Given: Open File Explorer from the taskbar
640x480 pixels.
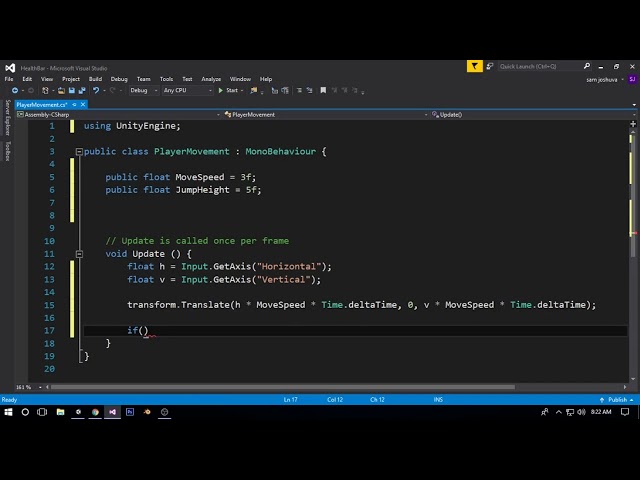Looking at the screenshot, I should [x=60, y=412].
